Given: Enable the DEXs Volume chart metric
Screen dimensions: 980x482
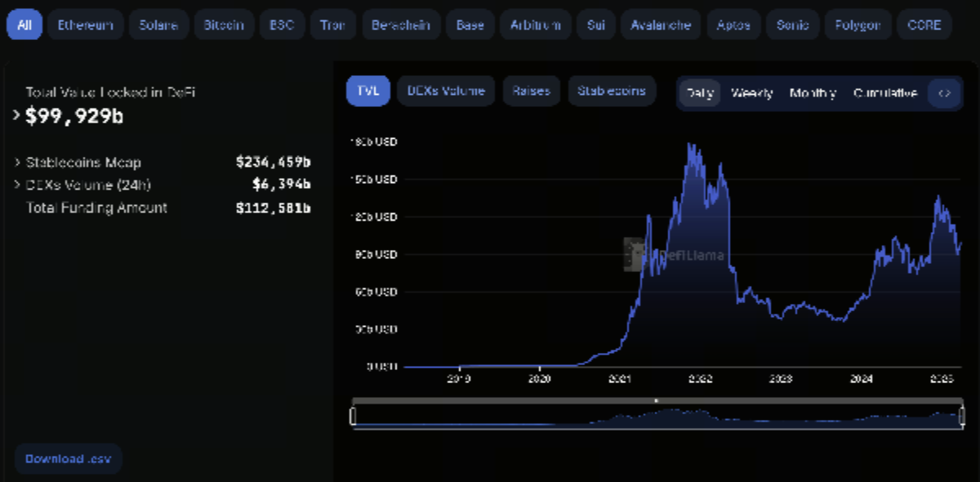Looking at the screenshot, I should click(446, 91).
